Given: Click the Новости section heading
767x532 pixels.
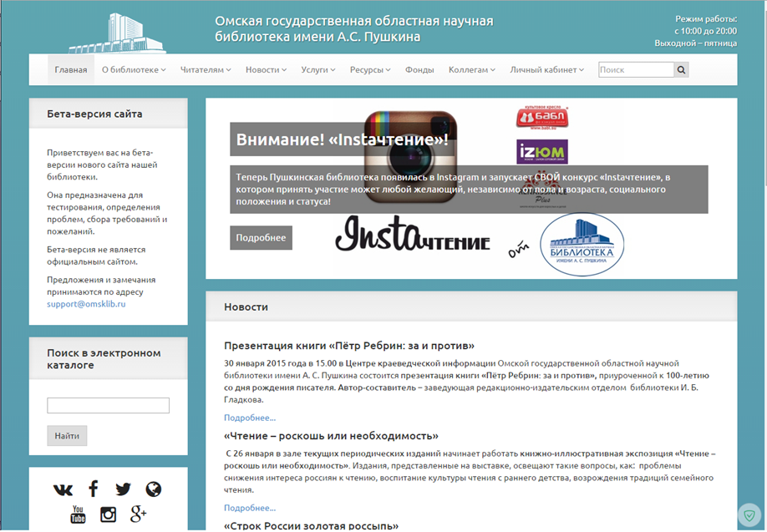Looking at the screenshot, I should [246, 307].
